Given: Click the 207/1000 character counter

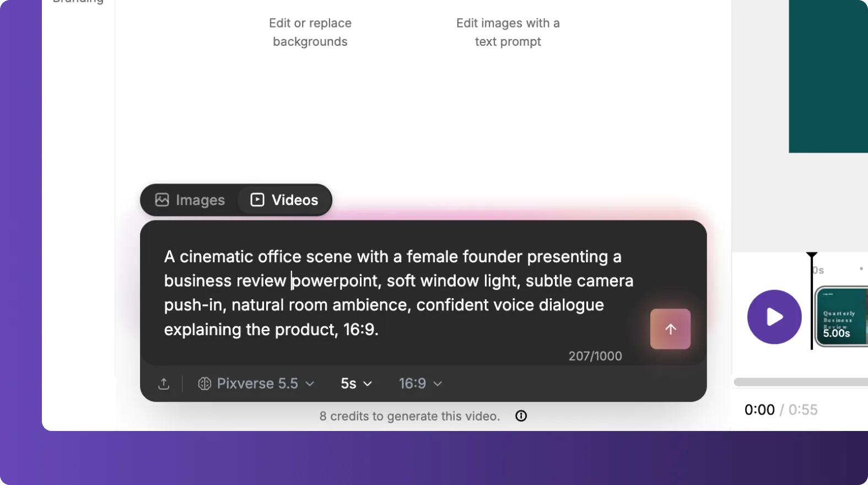Looking at the screenshot, I should 595,356.
